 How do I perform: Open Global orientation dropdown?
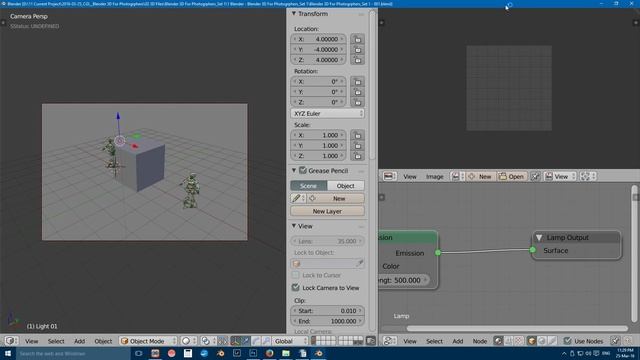tap(290, 341)
